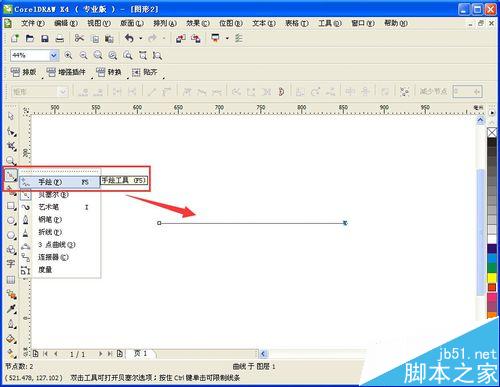This screenshot has width=500, height=387.
Task: Choose 连接器 connector in flyout
Action: pos(60,257)
